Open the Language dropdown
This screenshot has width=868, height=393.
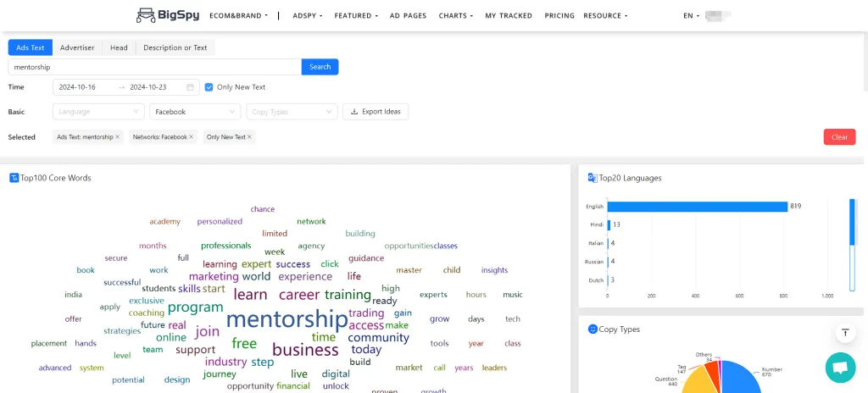[x=98, y=112]
